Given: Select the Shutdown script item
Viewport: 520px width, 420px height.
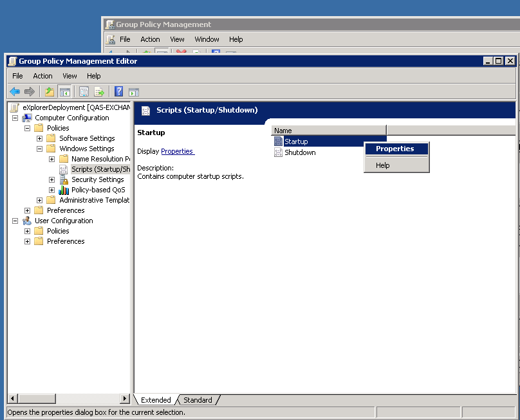Looking at the screenshot, I should [300, 152].
